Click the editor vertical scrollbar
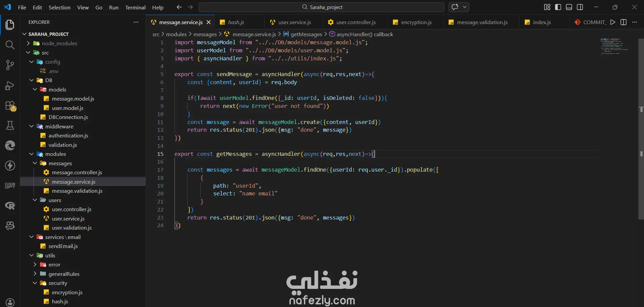The width and height of the screenshot is (644, 307). click(641, 129)
